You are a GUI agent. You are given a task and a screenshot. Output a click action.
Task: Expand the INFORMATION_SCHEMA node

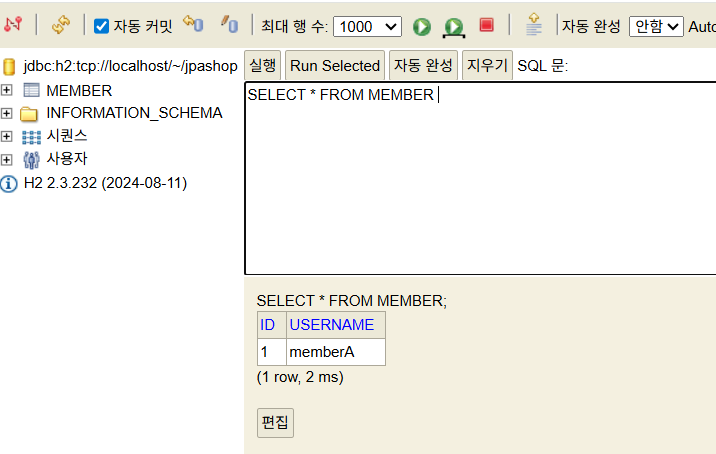7,113
